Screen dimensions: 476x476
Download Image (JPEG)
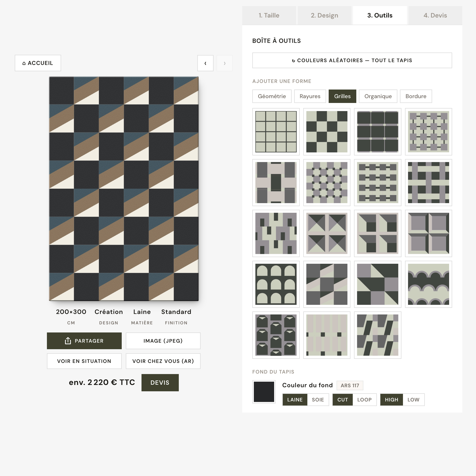coord(163,341)
